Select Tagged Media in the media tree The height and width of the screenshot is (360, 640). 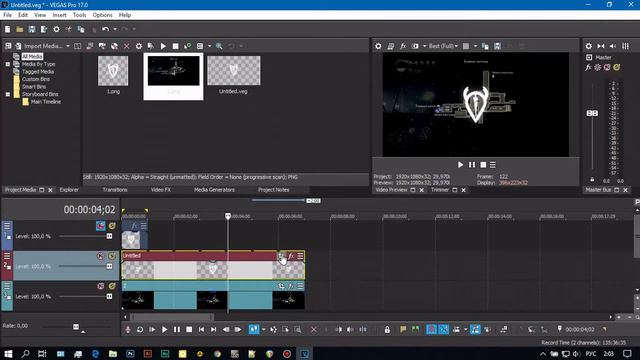click(x=38, y=72)
